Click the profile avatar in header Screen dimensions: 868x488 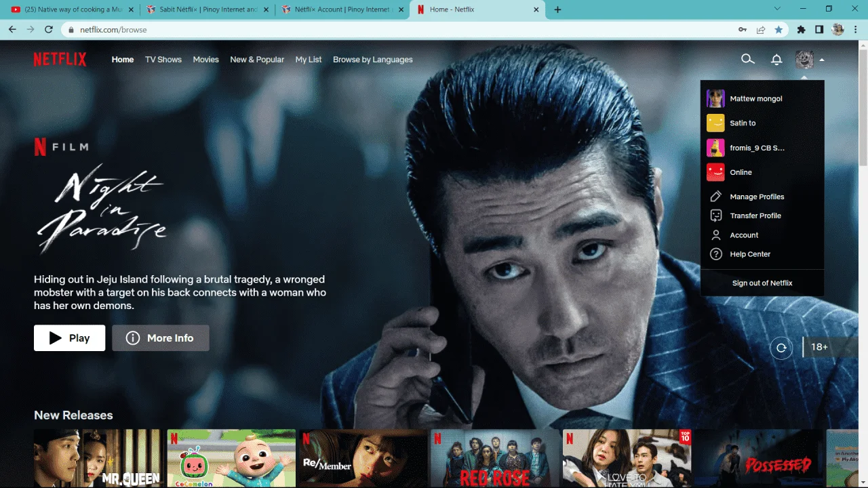click(804, 60)
